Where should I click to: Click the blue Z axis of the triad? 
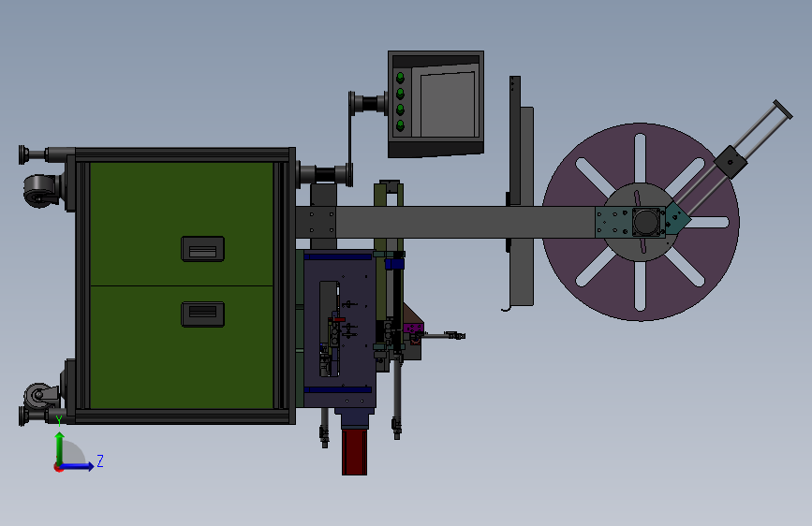pyautogui.click(x=77, y=466)
